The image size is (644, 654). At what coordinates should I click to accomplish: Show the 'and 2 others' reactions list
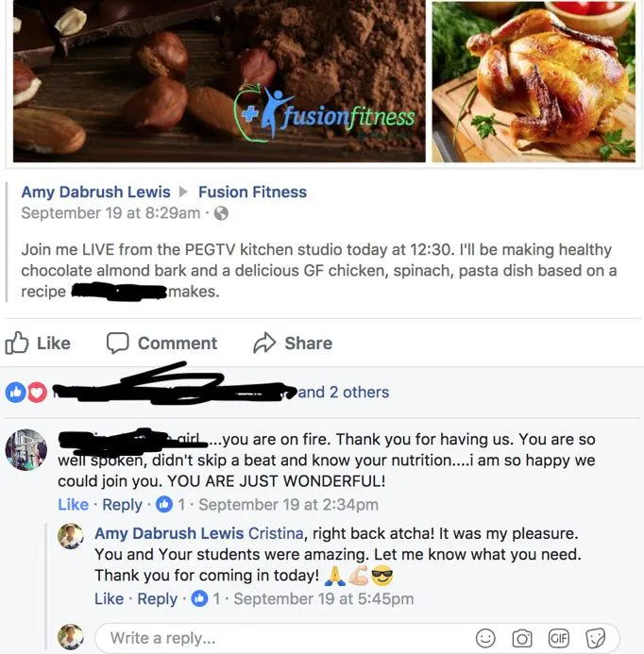(344, 392)
